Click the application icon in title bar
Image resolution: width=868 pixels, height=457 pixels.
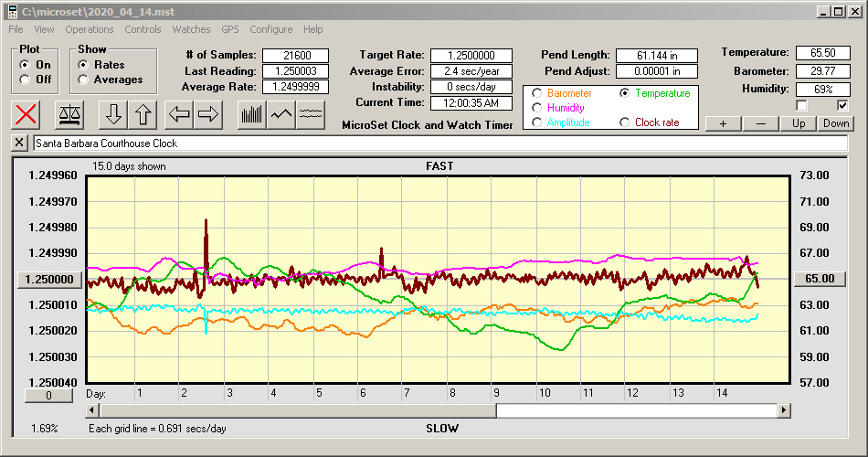point(12,12)
